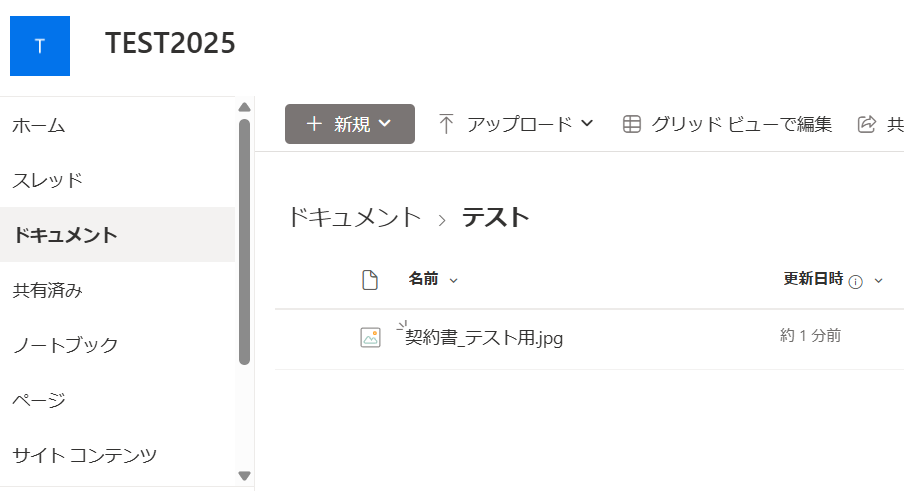The height and width of the screenshot is (491, 904).
Task: Click the sidebar scrollbar down arrow
Action: (x=244, y=476)
